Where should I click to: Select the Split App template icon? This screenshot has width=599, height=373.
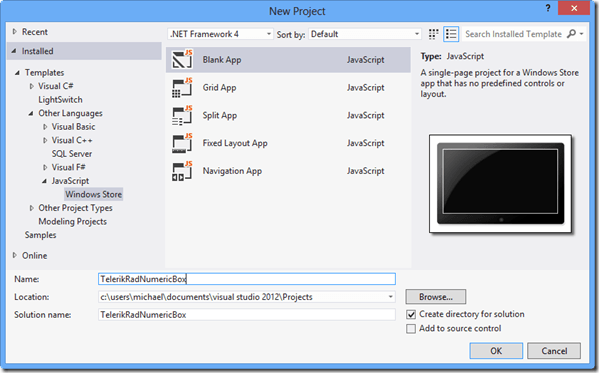pyautogui.click(x=182, y=115)
